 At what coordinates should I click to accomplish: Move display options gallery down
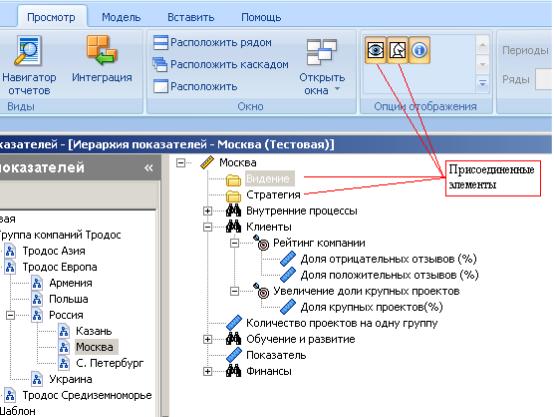click(x=482, y=64)
